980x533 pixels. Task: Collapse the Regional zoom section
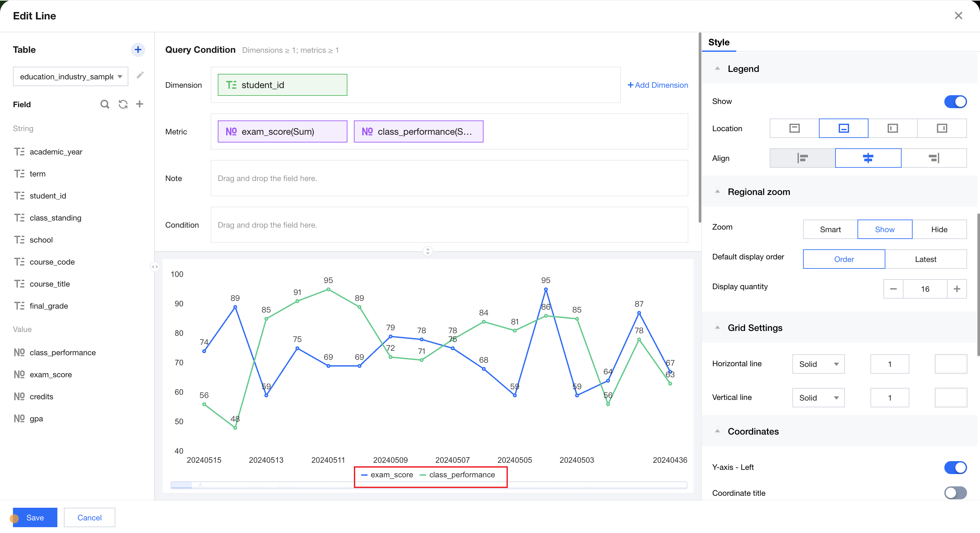[717, 192]
